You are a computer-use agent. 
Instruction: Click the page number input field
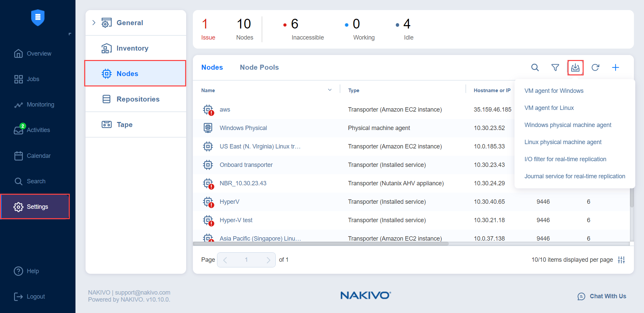point(246,260)
